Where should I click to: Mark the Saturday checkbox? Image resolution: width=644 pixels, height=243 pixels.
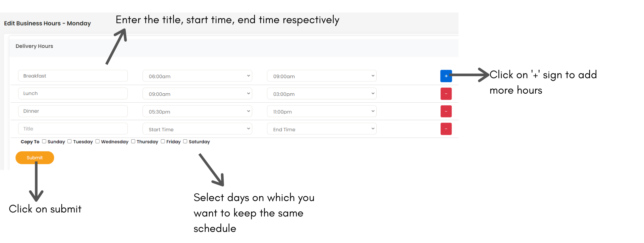point(185,141)
